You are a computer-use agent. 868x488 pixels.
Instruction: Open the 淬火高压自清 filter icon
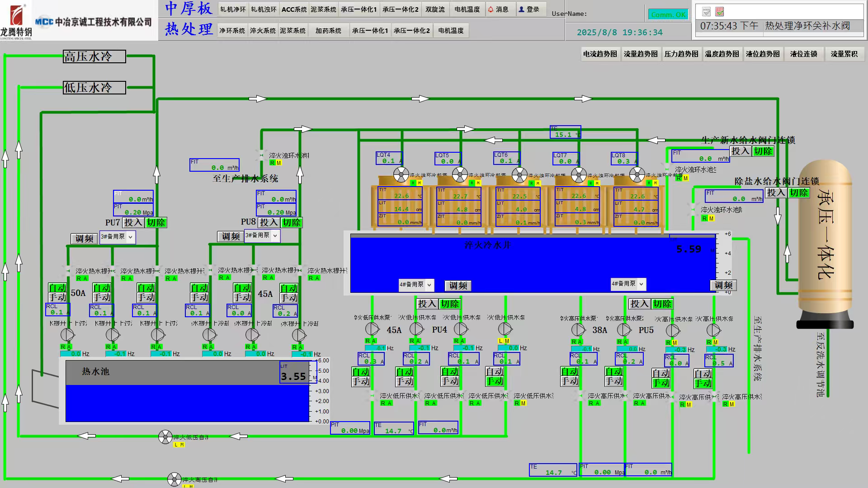point(175,479)
